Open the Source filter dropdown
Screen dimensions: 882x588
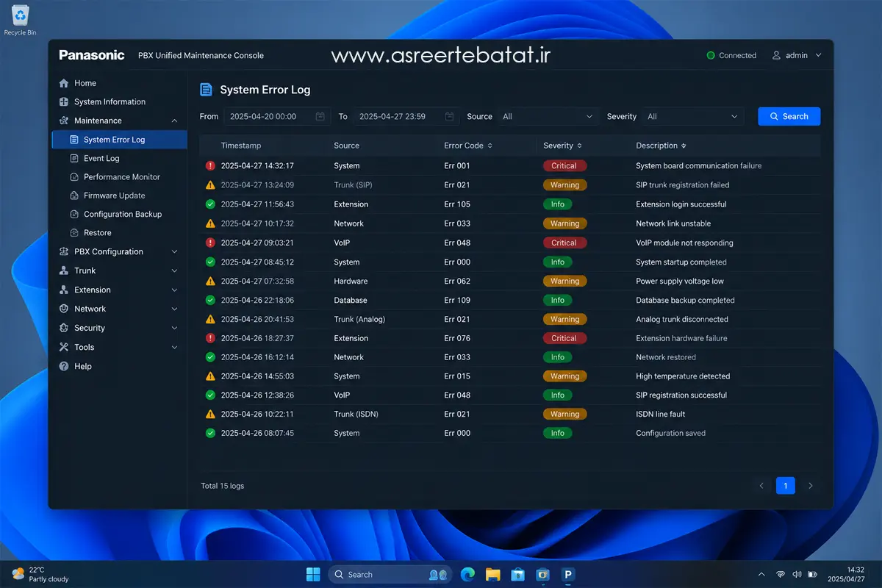(548, 116)
